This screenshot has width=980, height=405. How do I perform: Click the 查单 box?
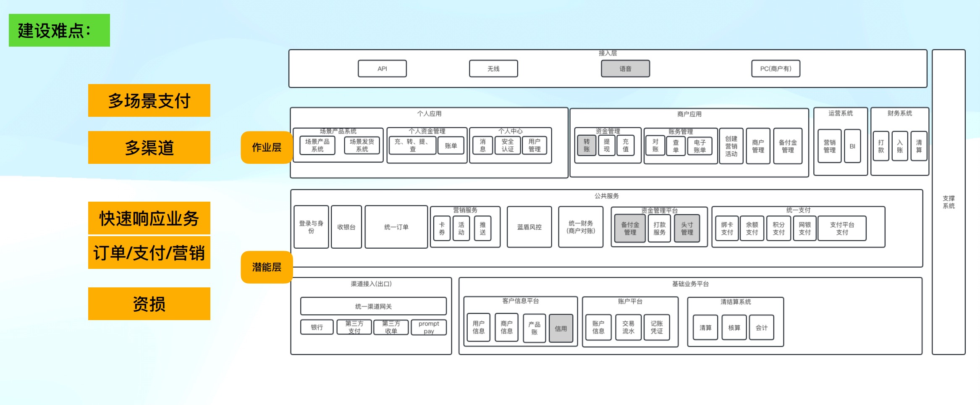tap(676, 146)
